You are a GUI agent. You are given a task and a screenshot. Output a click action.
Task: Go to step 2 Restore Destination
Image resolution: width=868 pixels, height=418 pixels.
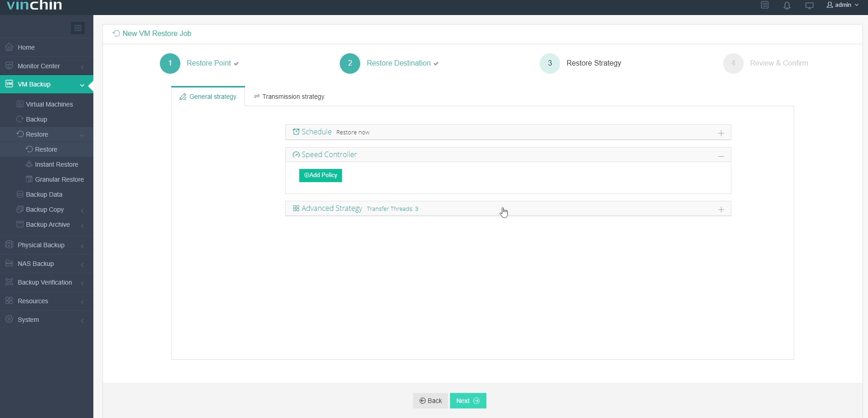click(x=389, y=63)
